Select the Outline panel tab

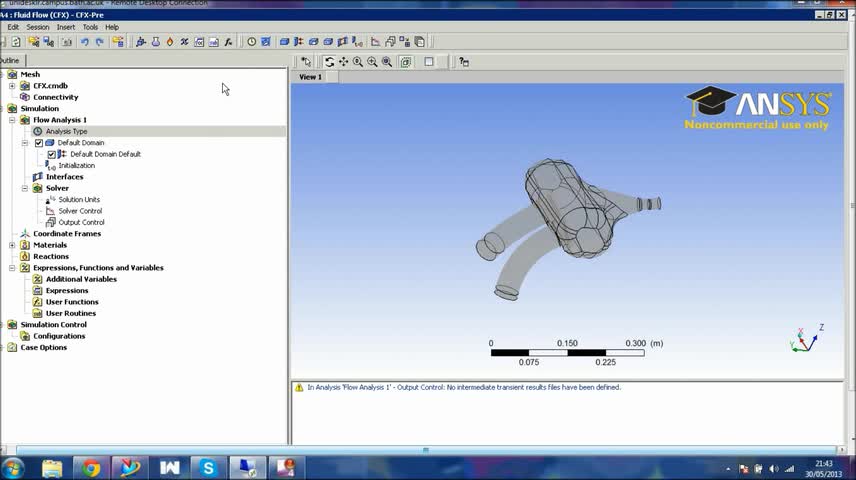[x=11, y=61]
